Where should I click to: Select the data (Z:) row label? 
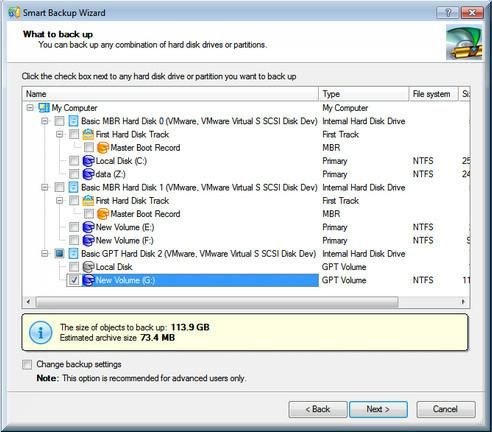point(110,174)
